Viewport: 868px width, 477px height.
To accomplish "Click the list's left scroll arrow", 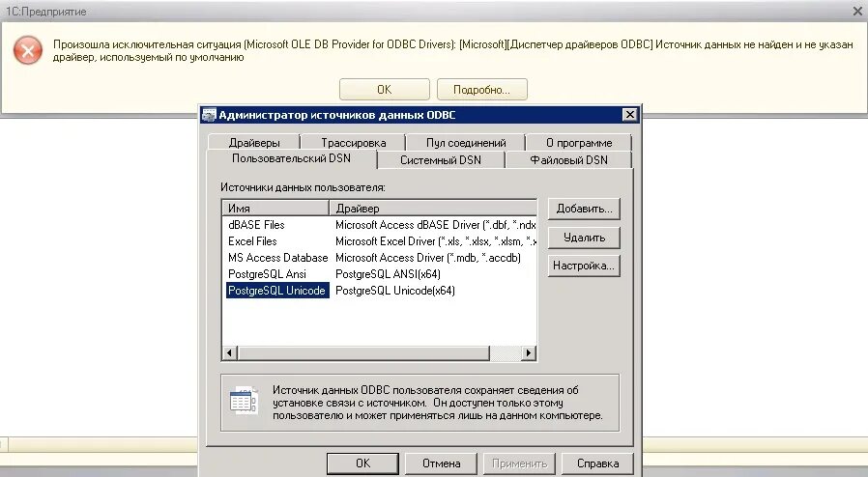I will 230,352.
